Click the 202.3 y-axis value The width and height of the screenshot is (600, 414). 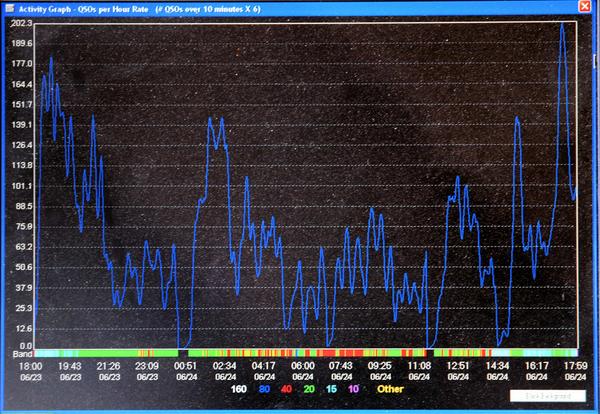tap(21, 24)
